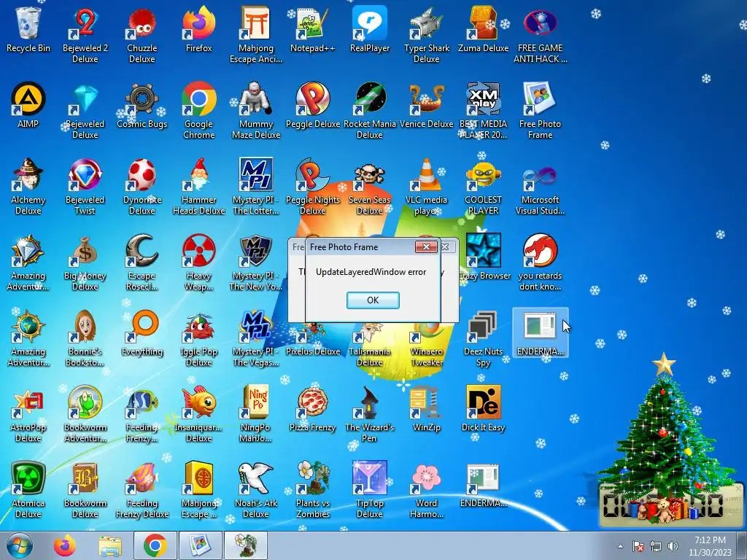The image size is (747, 560).
Task: Click OK in the UpdateLayeredWindow error dialog
Action: pos(373,300)
